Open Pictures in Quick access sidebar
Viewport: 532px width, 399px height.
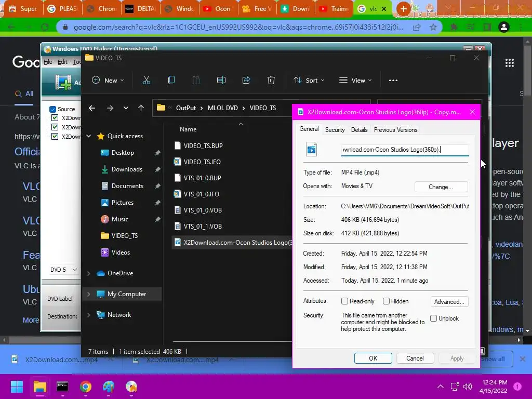(x=123, y=203)
